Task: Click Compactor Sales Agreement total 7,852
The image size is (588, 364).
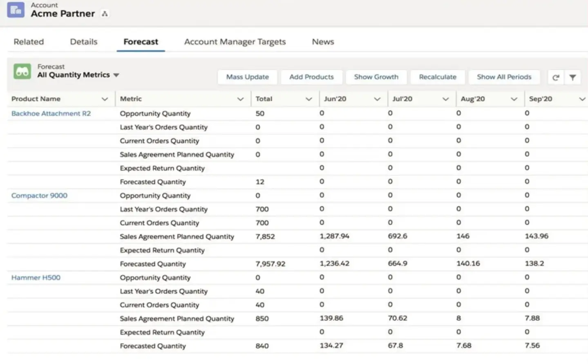Action: coord(265,237)
